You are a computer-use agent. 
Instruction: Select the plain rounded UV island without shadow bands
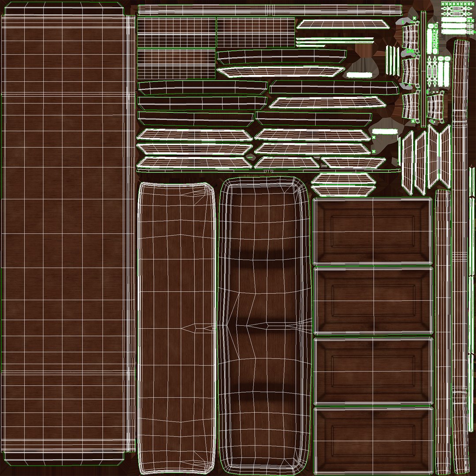pos(177,328)
